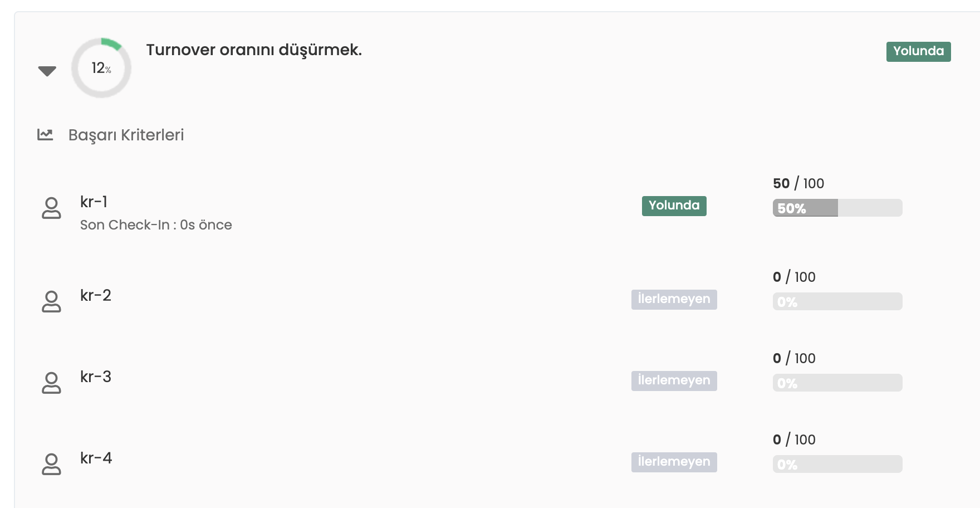Click the owner avatar icon for kr-2

click(51, 301)
